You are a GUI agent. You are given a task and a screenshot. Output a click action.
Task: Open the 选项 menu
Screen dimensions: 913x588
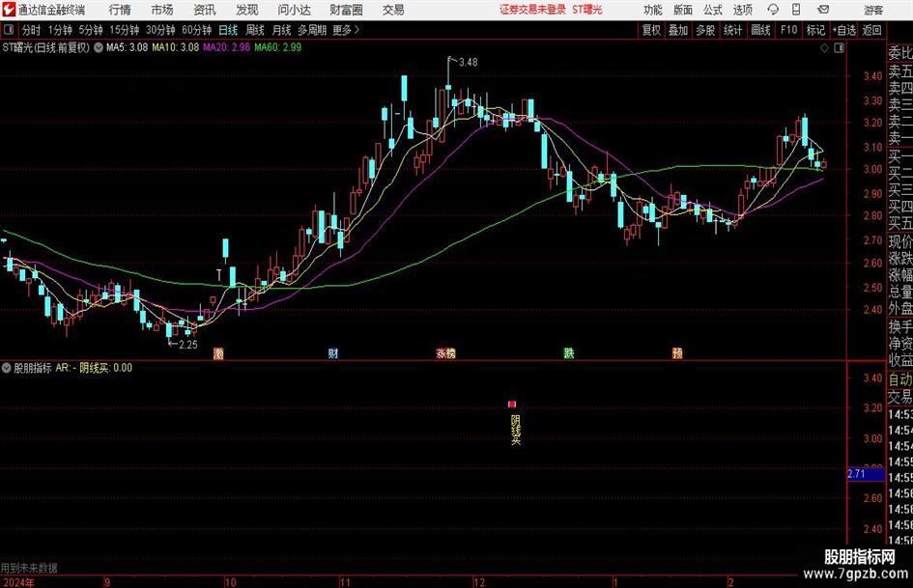click(x=743, y=10)
